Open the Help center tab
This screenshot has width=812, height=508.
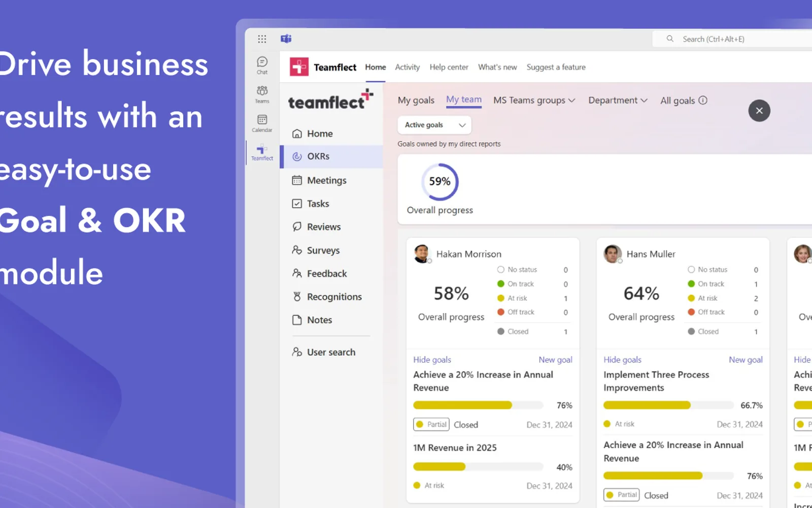[449, 67]
